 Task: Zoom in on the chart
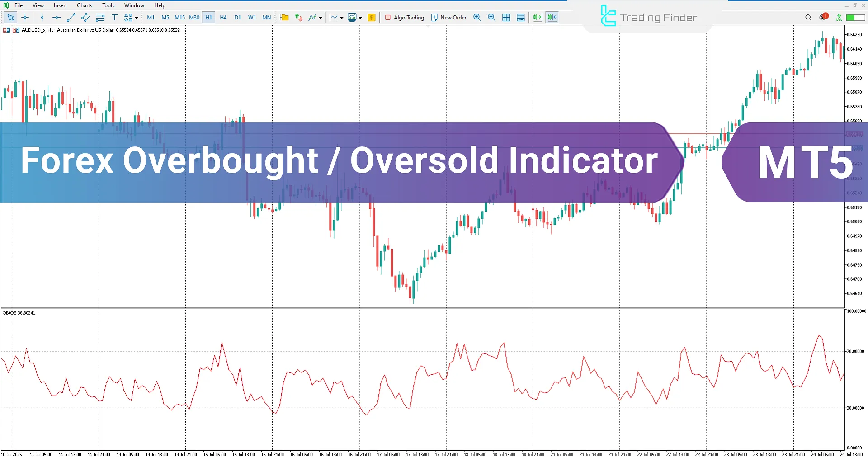477,18
